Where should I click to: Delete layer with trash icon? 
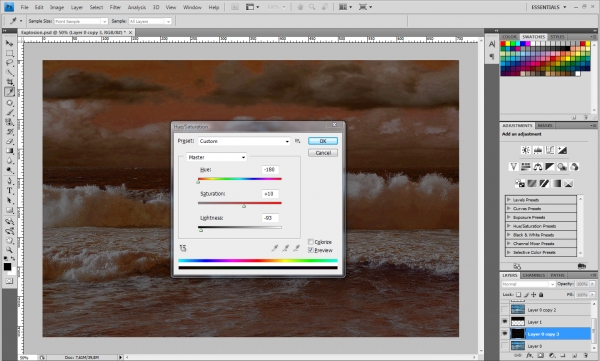click(x=586, y=356)
